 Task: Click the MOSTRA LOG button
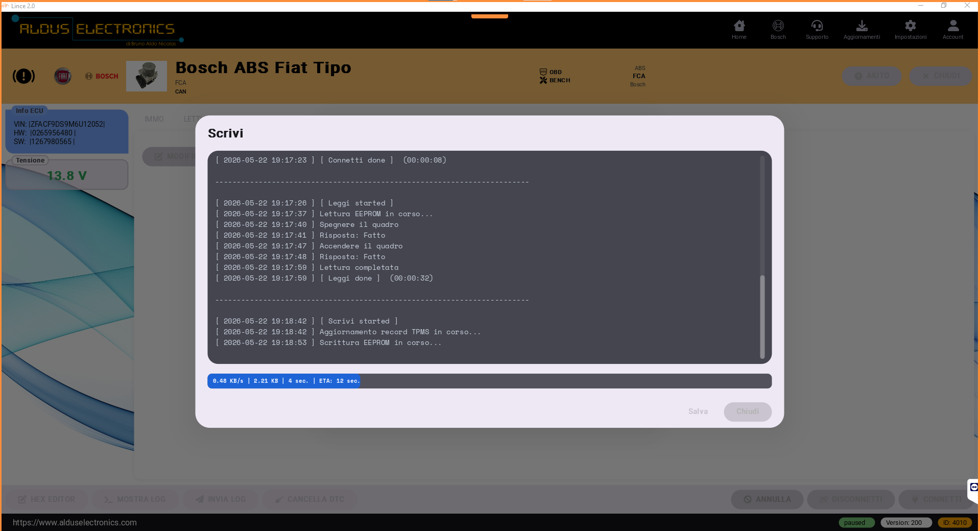135,499
